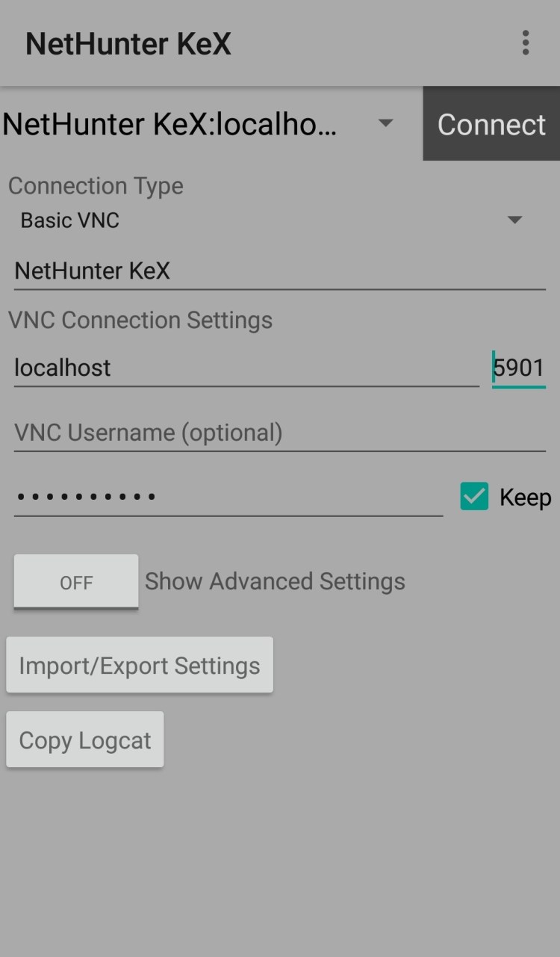Viewport: 560px width, 957px height.
Task: Click the VNC Connection Settings heading
Action: point(140,320)
